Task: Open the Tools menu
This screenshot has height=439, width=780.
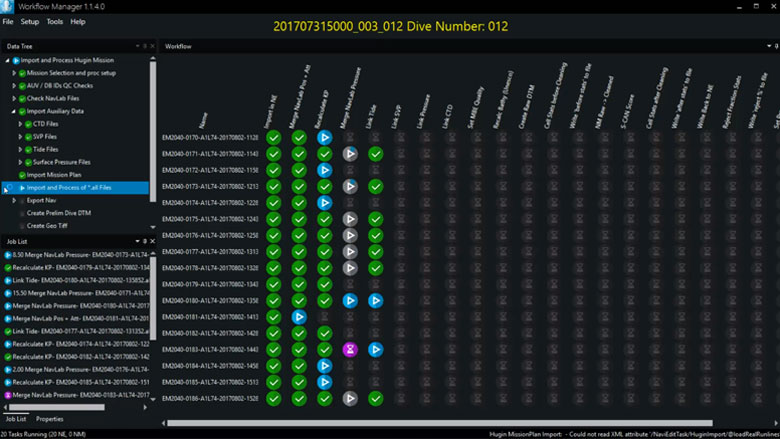Action: coord(55,21)
